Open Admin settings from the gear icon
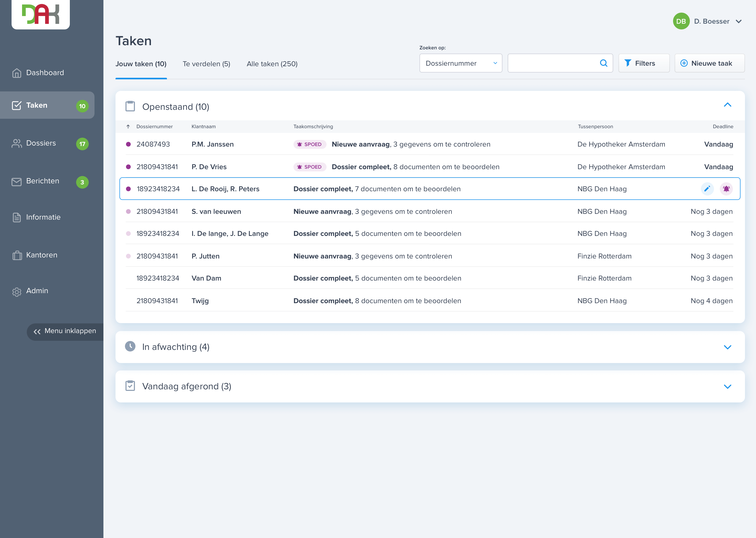 [x=17, y=292]
